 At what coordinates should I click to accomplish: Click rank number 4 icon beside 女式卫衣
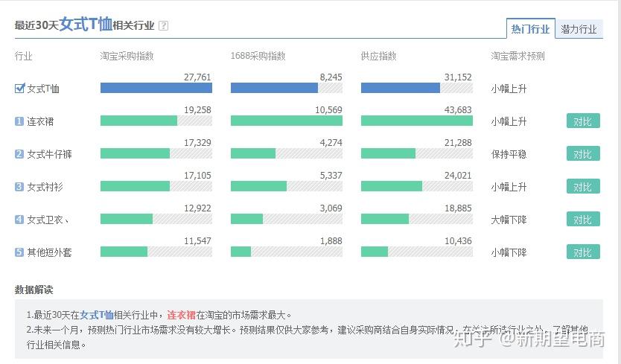pyautogui.click(x=19, y=220)
